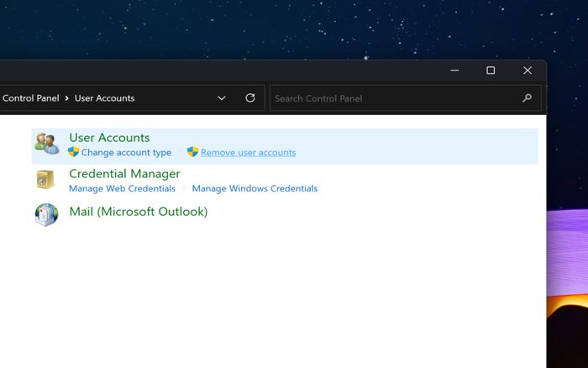
Task: Refresh the Control Panel view
Action: pyautogui.click(x=249, y=98)
